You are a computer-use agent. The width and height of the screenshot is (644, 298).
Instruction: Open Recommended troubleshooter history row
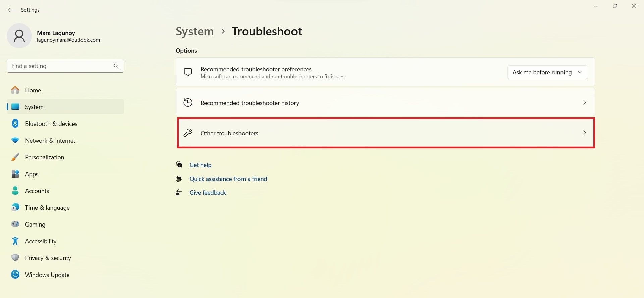click(385, 102)
